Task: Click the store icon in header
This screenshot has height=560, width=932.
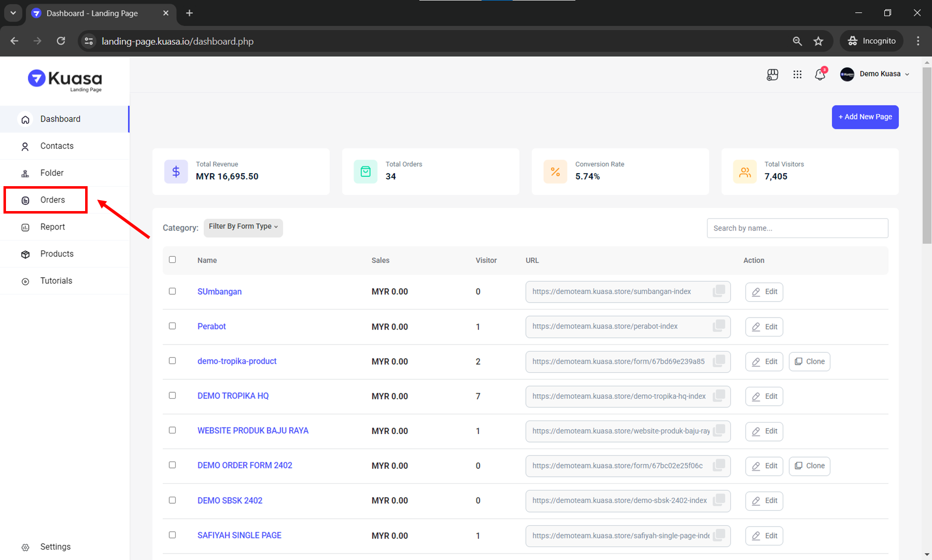Action: point(772,74)
